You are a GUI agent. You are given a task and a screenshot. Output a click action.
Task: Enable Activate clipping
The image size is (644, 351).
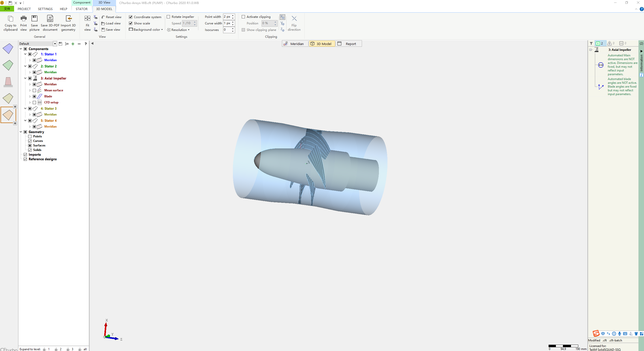[243, 17]
